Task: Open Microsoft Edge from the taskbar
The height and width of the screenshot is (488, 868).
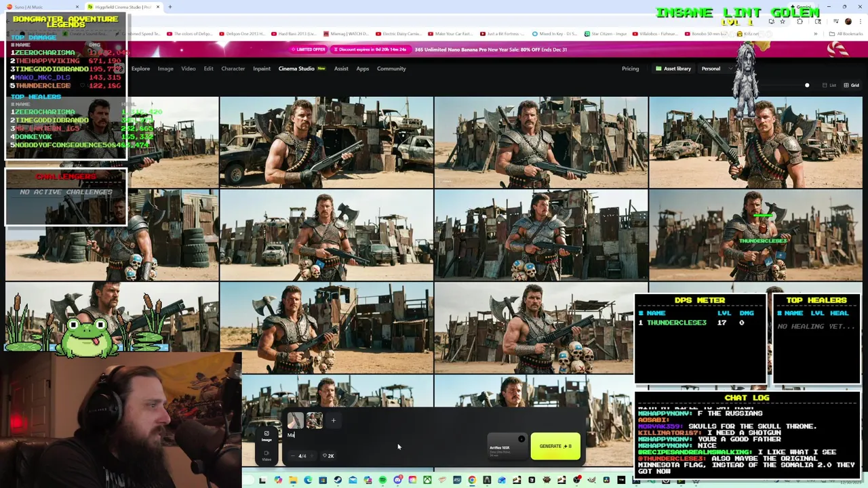Action: (x=308, y=480)
